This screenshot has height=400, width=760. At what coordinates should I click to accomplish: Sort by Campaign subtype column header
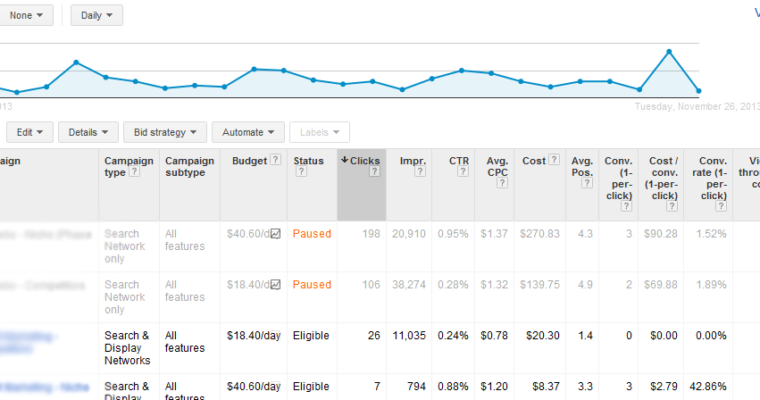[190, 167]
